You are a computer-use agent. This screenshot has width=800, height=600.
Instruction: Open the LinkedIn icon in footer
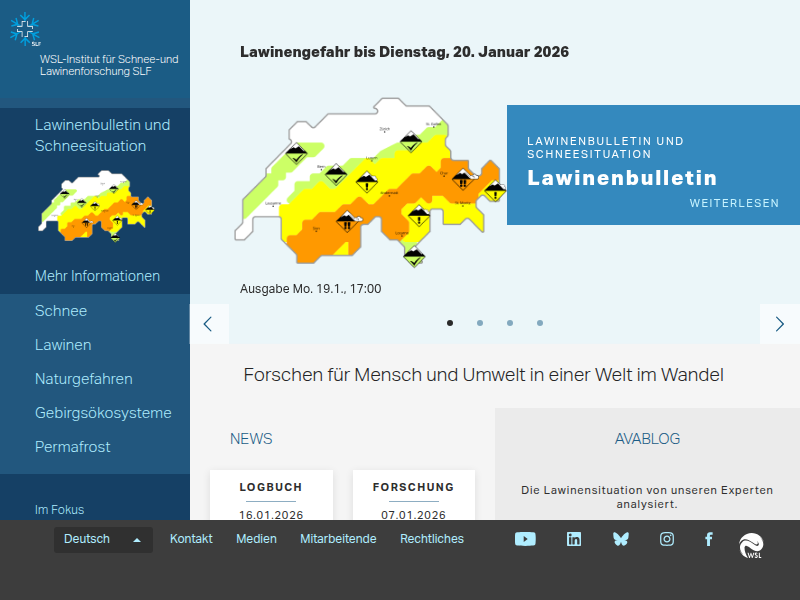point(574,539)
